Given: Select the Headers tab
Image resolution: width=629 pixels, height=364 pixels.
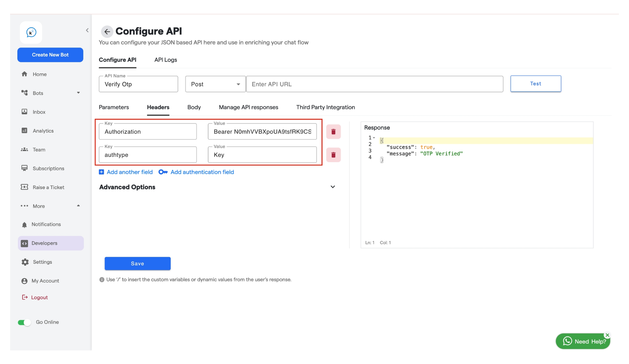Looking at the screenshot, I should pos(158,107).
